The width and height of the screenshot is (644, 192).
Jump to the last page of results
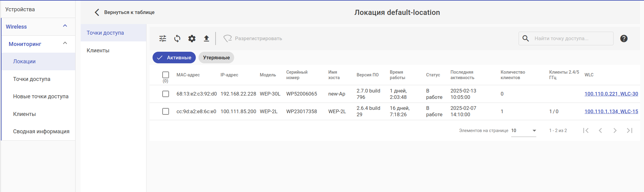(629, 131)
